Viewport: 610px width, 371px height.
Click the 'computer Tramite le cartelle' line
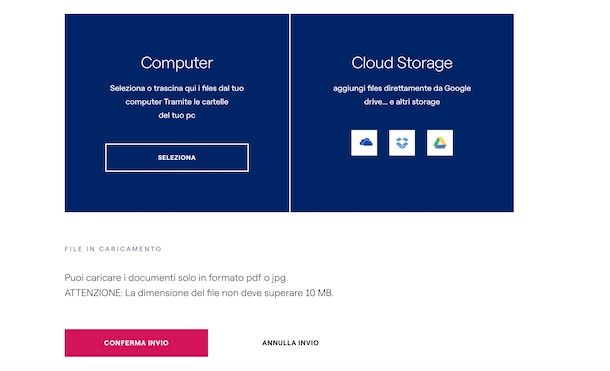(x=177, y=102)
